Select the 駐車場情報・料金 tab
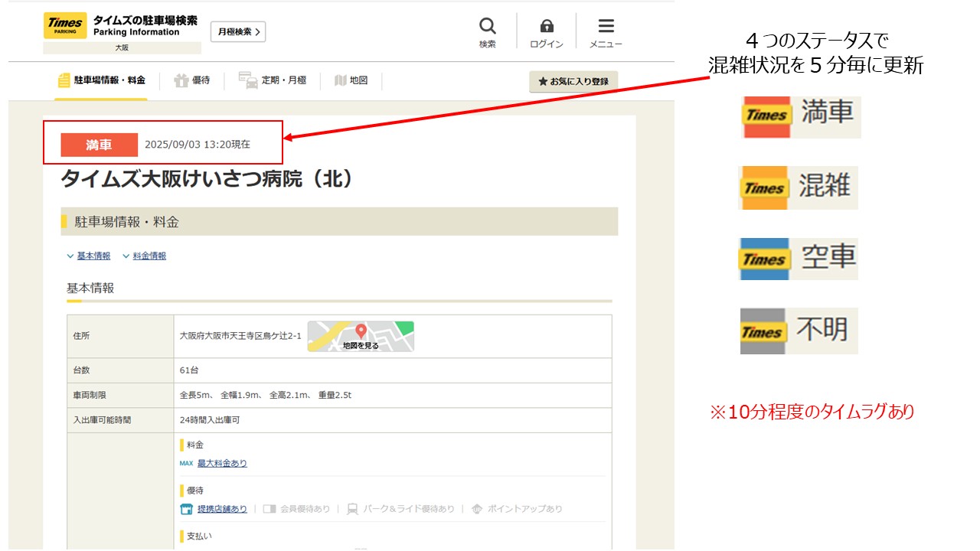980x551 pixels. click(x=101, y=80)
